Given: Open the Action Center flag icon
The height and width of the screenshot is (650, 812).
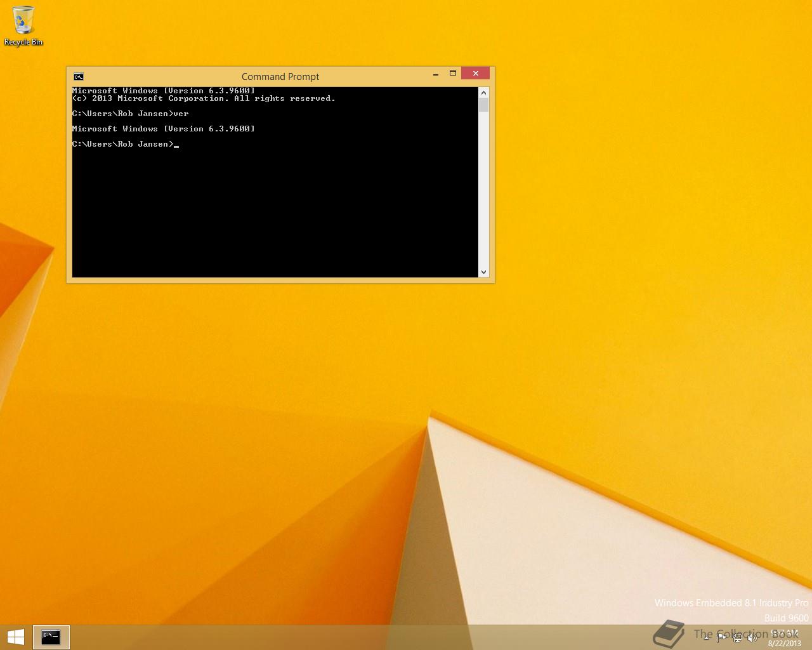Looking at the screenshot, I should (x=721, y=638).
